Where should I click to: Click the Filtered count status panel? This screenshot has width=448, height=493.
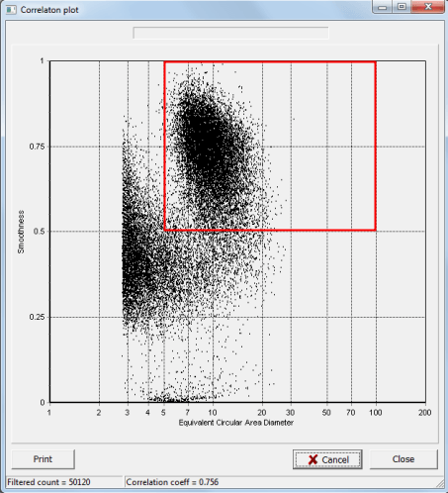click(64, 482)
